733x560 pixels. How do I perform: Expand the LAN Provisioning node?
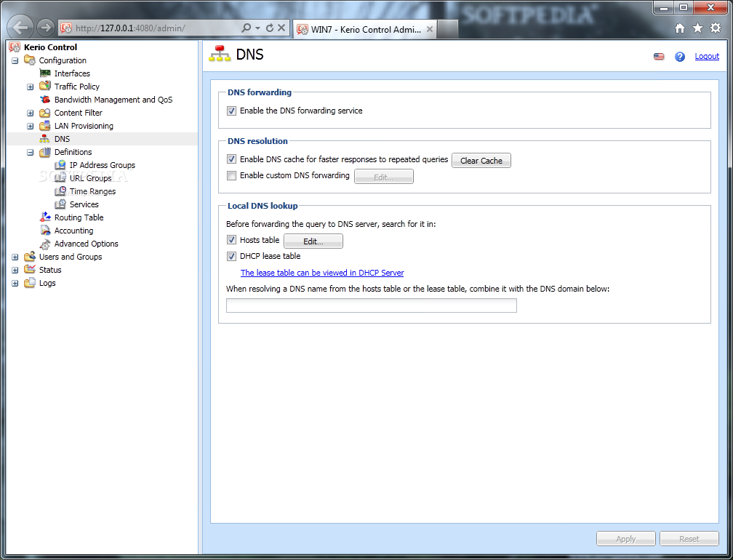(x=31, y=127)
